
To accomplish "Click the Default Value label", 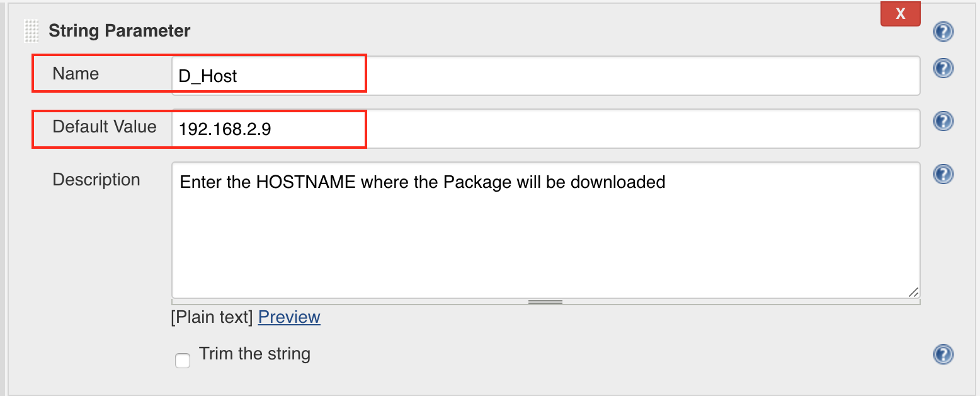I will pos(105,127).
